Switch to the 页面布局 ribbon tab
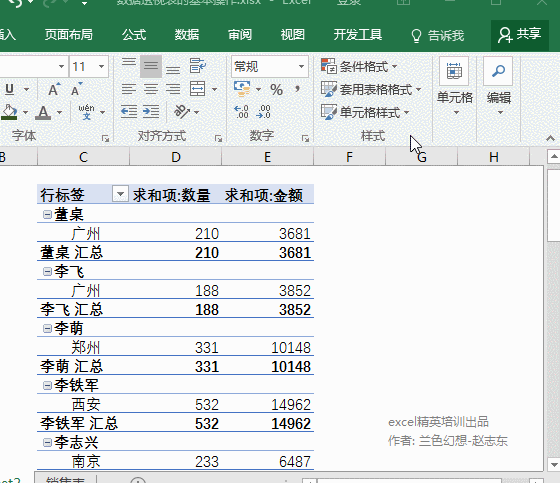 [69, 35]
